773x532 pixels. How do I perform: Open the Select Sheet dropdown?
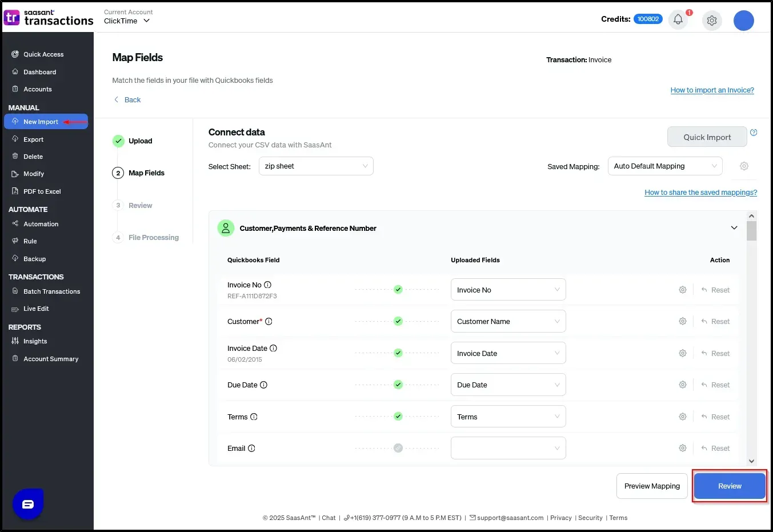(x=316, y=166)
